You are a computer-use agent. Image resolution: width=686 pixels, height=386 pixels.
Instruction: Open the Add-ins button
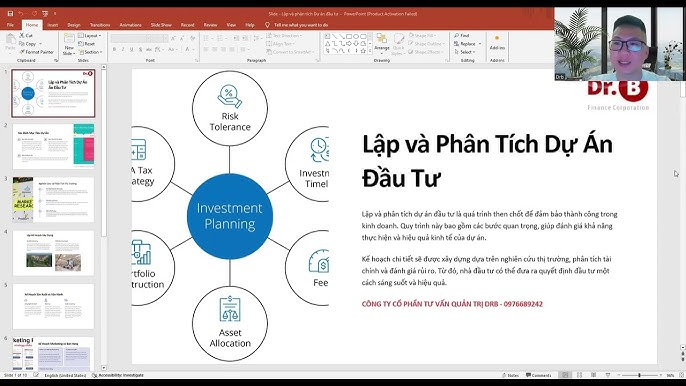coord(497,42)
